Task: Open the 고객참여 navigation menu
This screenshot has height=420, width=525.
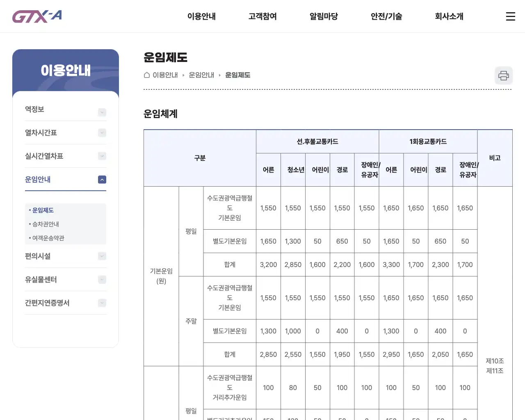Action: 262,16
